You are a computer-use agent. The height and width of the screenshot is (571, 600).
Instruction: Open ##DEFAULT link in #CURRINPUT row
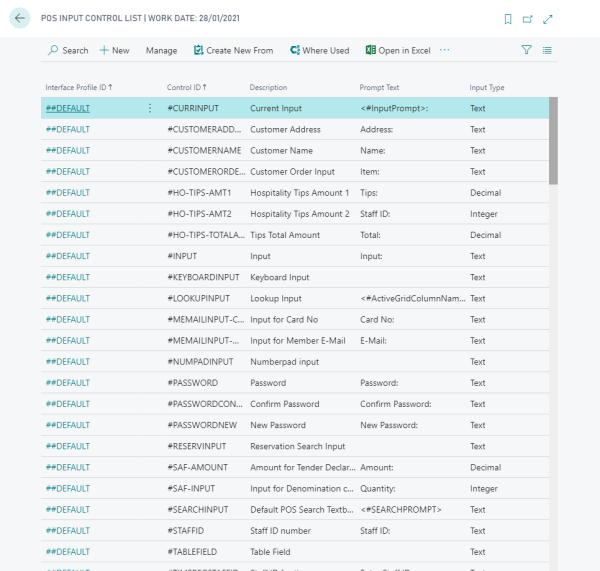68,108
